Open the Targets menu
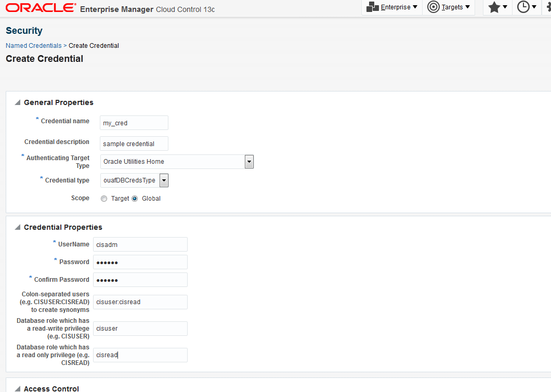551x392 pixels. click(x=449, y=7)
